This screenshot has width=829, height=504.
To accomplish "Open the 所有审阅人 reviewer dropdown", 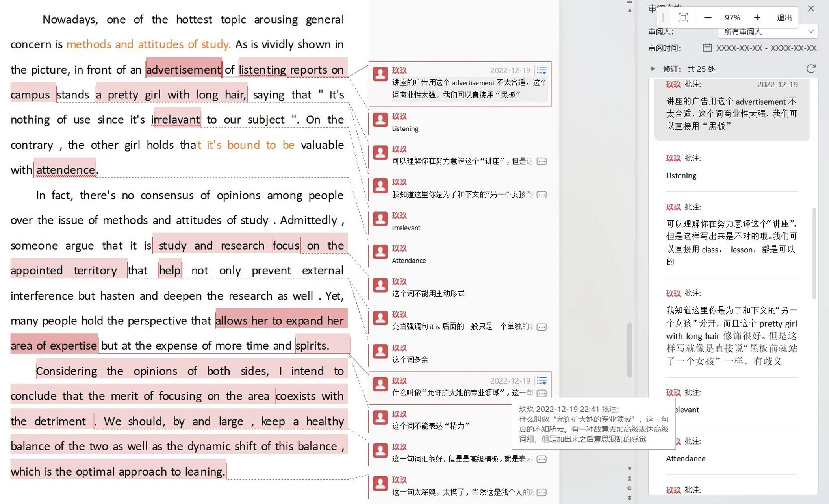I will (768, 31).
